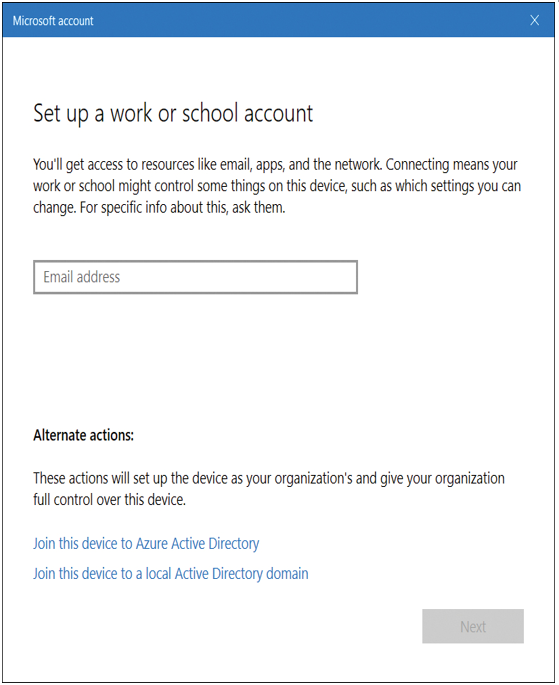
Task: Open Join this device to Azure Active Directory
Action: click(146, 543)
